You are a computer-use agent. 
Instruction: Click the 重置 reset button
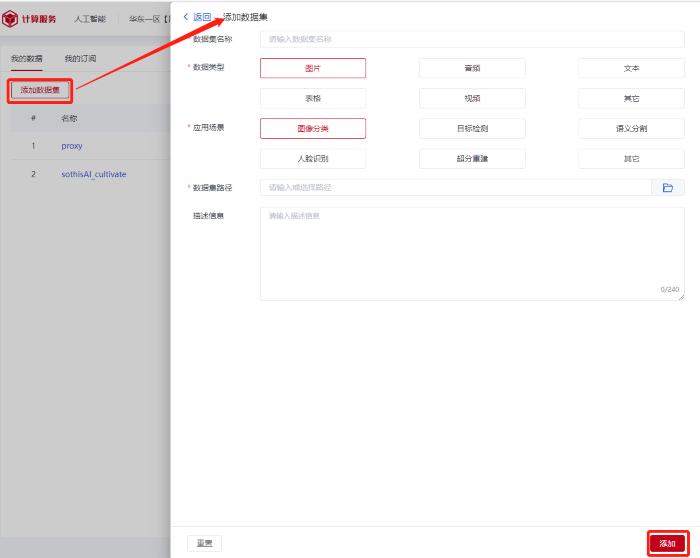[204, 543]
